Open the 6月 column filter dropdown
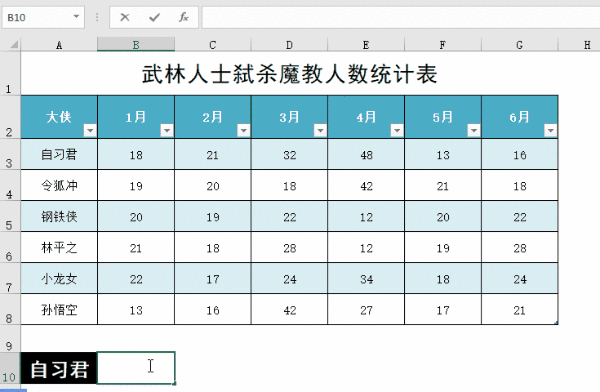The image size is (600, 392). point(550,131)
